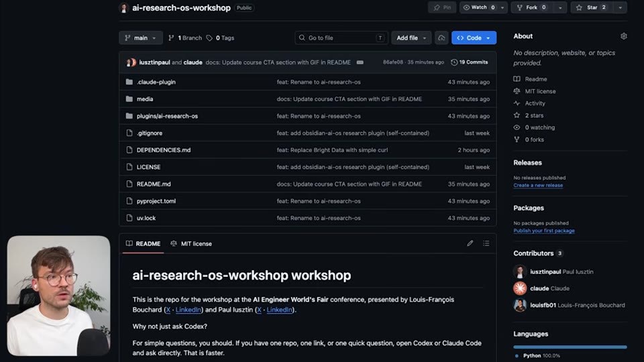Click the edit README pencil icon
Image resolution: width=644 pixels, height=362 pixels.
tap(470, 243)
